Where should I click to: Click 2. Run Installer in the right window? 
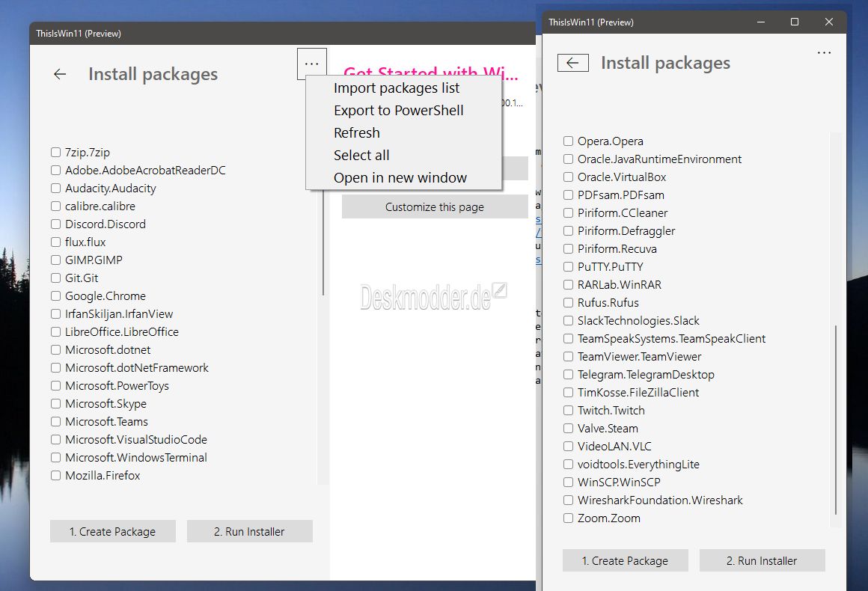762,561
